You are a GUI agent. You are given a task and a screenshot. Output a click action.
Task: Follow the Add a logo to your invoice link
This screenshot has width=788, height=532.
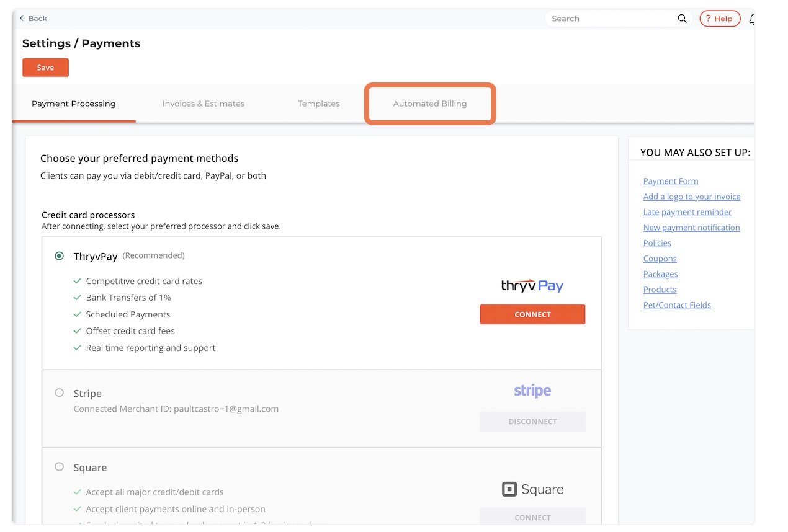click(692, 197)
